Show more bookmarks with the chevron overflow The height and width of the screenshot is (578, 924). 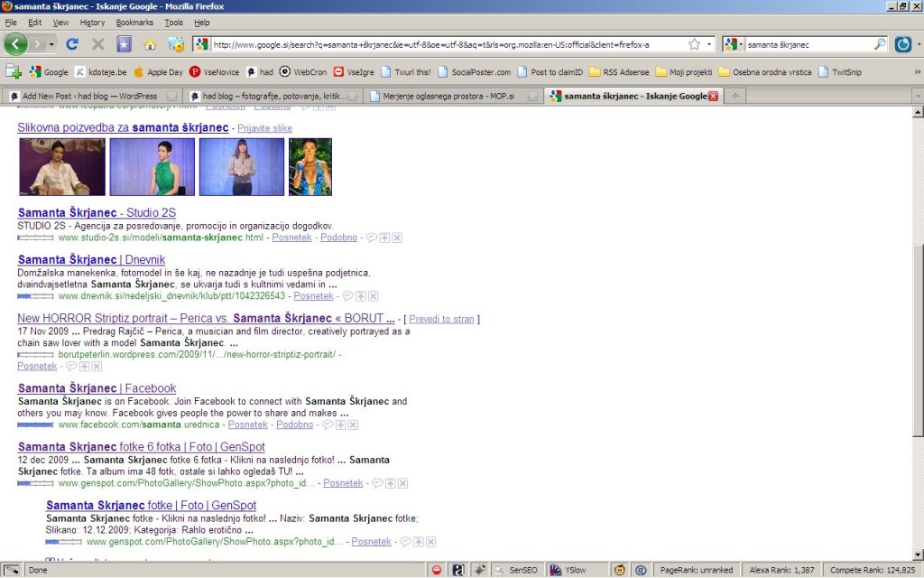[x=917, y=72]
